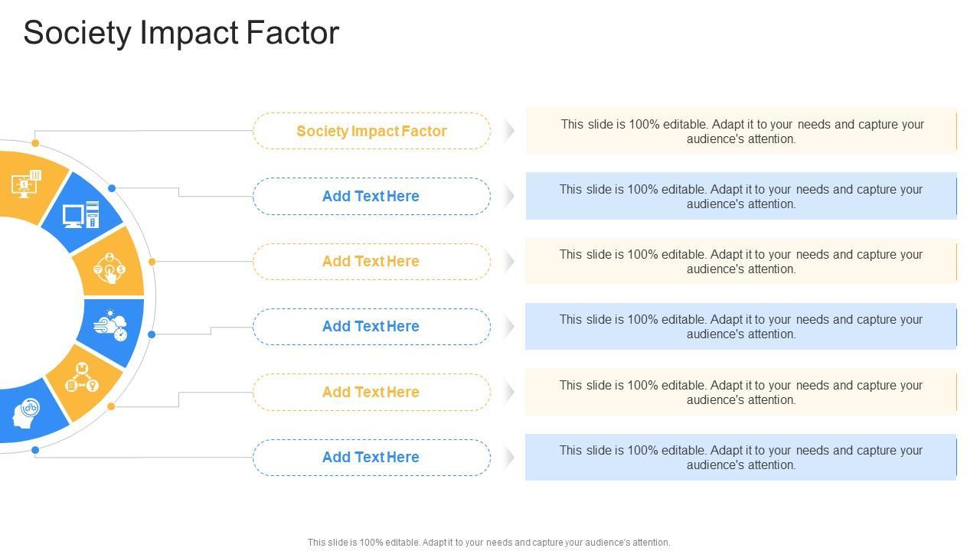
Task: Select the top cream description text box
Action: [x=741, y=131]
